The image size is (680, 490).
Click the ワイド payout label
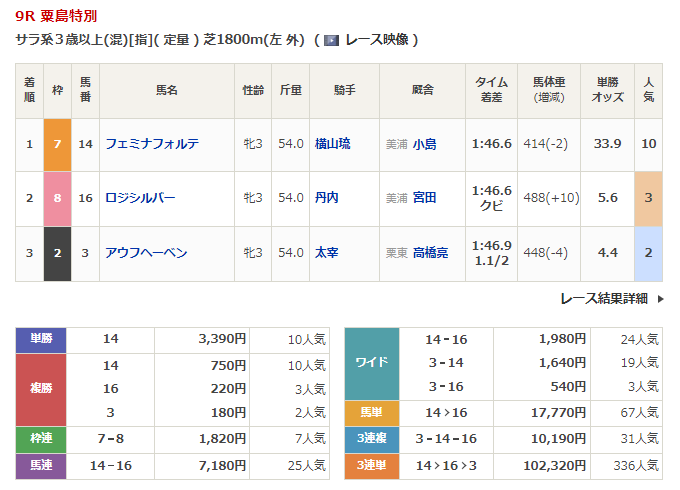(x=371, y=363)
